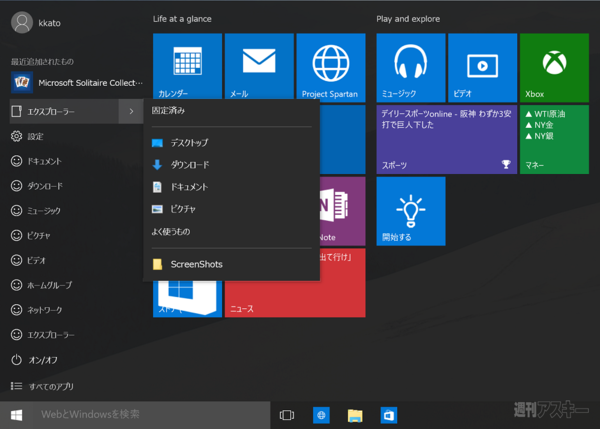Screen dimensions: 600x429
Task: Open the Store icon on the taskbar
Action: (x=389, y=415)
